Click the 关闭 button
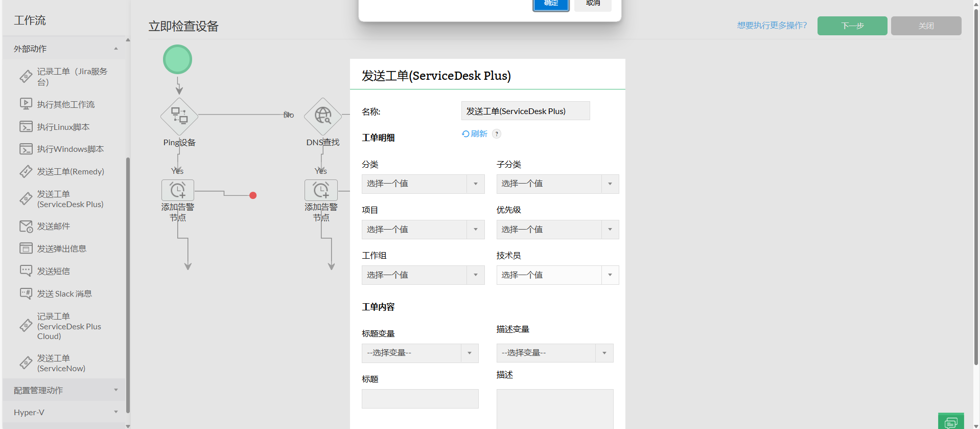 [926, 26]
